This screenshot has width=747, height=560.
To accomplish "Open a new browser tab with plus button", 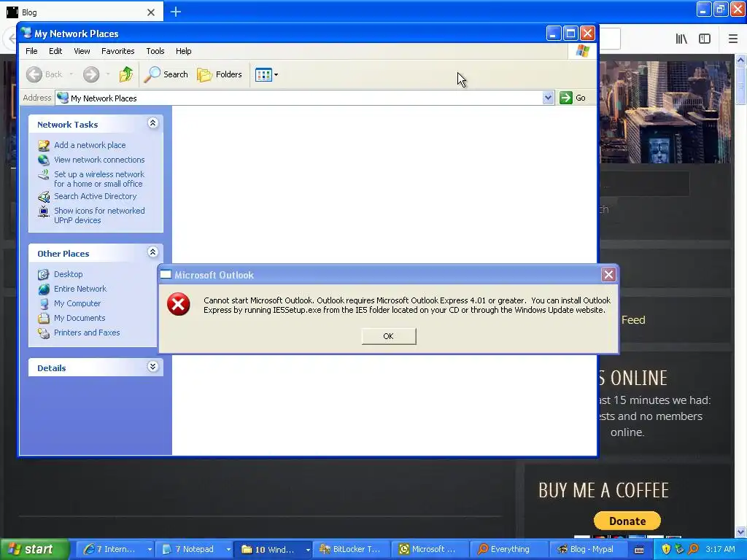I will tap(175, 12).
